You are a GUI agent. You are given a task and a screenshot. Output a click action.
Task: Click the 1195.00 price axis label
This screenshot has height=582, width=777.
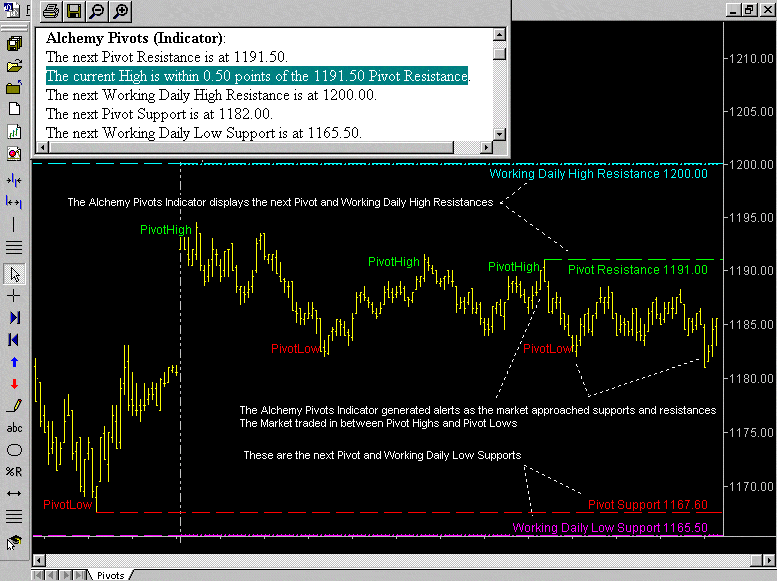[751, 218]
